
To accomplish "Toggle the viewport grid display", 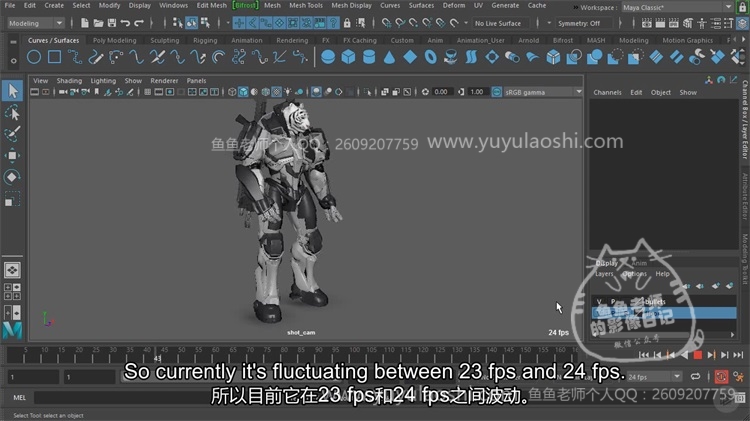I will pos(148,92).
